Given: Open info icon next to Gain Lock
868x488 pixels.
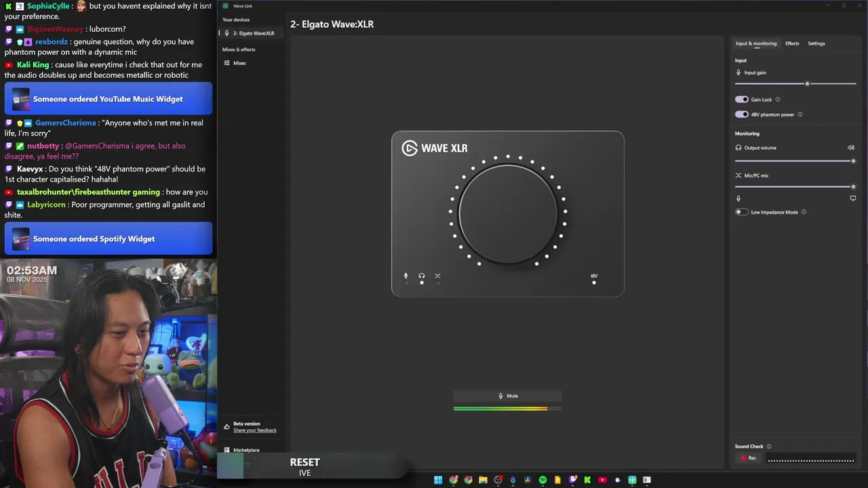Looking at the screenshot, I should coord(778,100).
